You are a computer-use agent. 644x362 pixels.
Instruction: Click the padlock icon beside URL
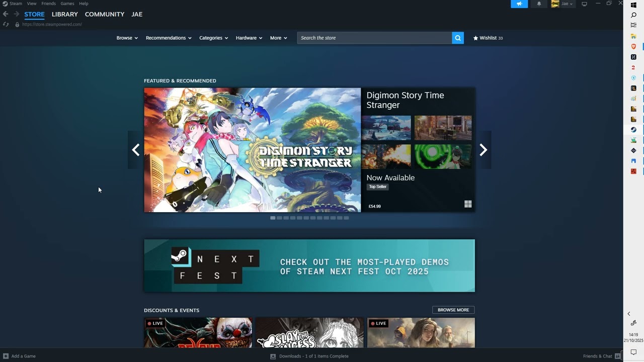click(x=17, y=24)
